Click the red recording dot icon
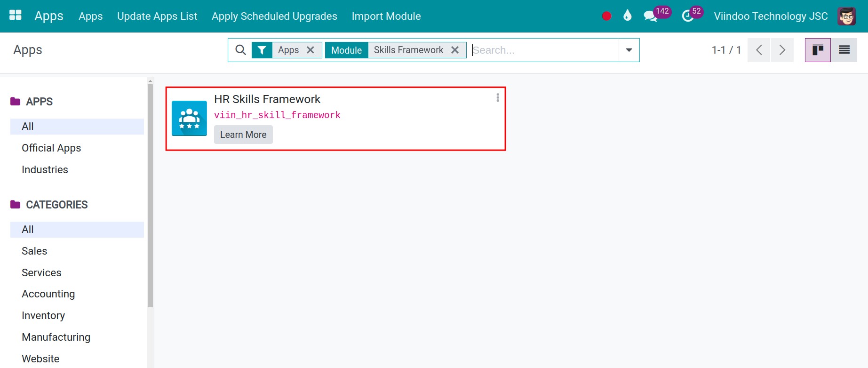This screenshot has width=868, height=368. (x=606, y=16)
